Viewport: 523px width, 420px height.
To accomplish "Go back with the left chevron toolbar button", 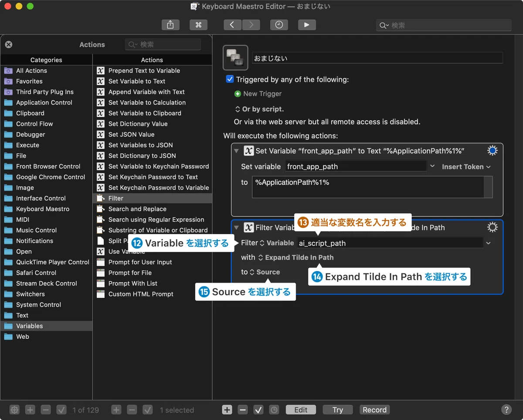I will click(x=232, y=25).
